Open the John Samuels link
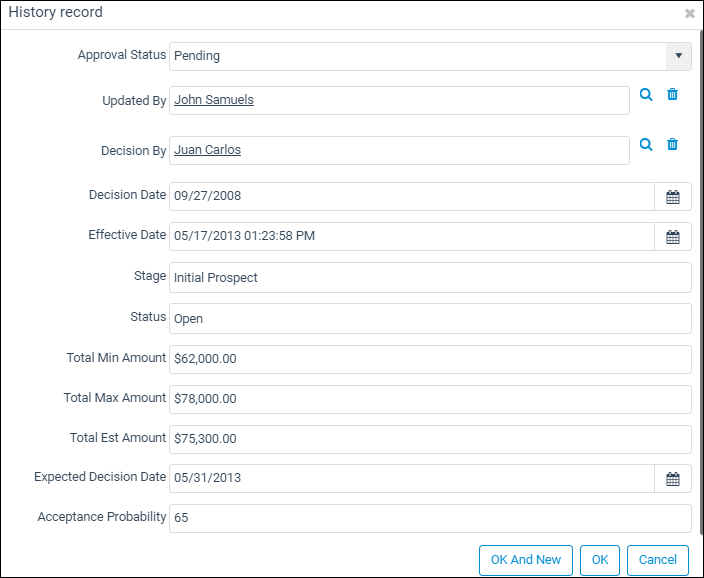The width and height of the screenshot is (704, 578). pos(214,100)
